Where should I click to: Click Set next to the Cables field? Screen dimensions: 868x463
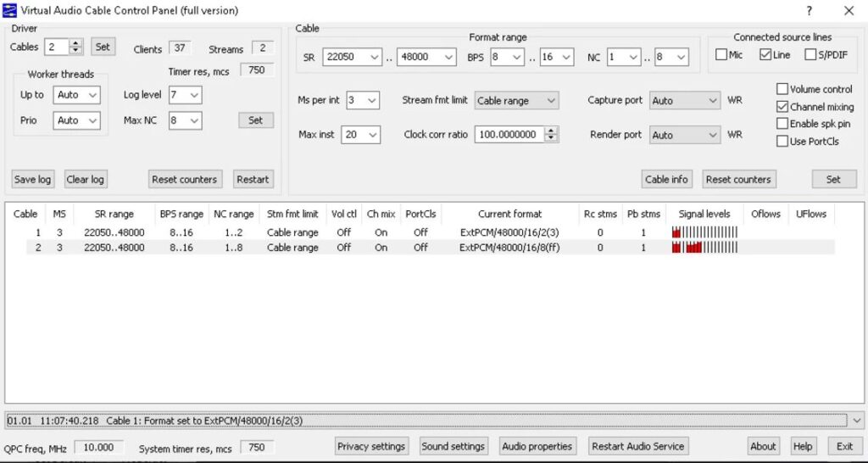[103, 47]
